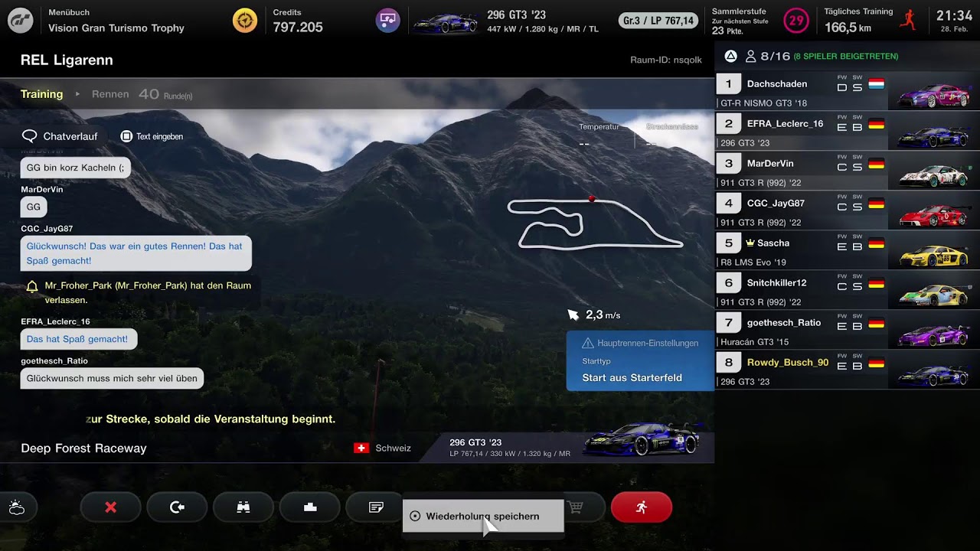
Task: Click the red enter track runner button
Action: point(642,507)
